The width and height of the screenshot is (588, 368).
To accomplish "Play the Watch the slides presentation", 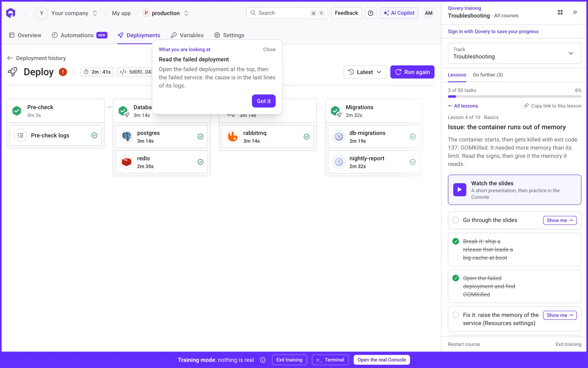I will [459, 190].
